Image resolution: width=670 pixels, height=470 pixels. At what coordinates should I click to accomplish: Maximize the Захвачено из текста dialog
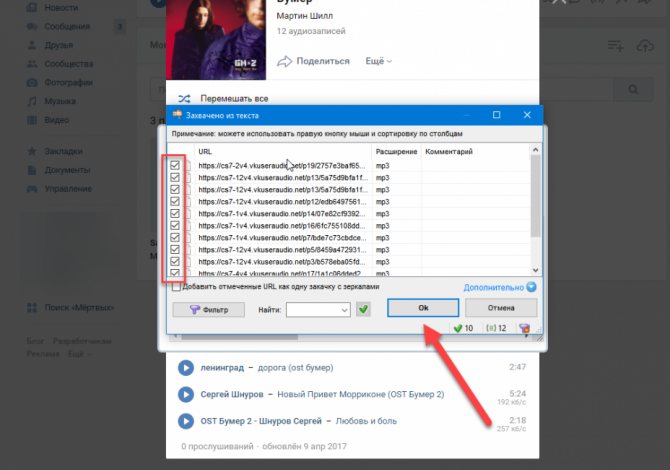497,115
